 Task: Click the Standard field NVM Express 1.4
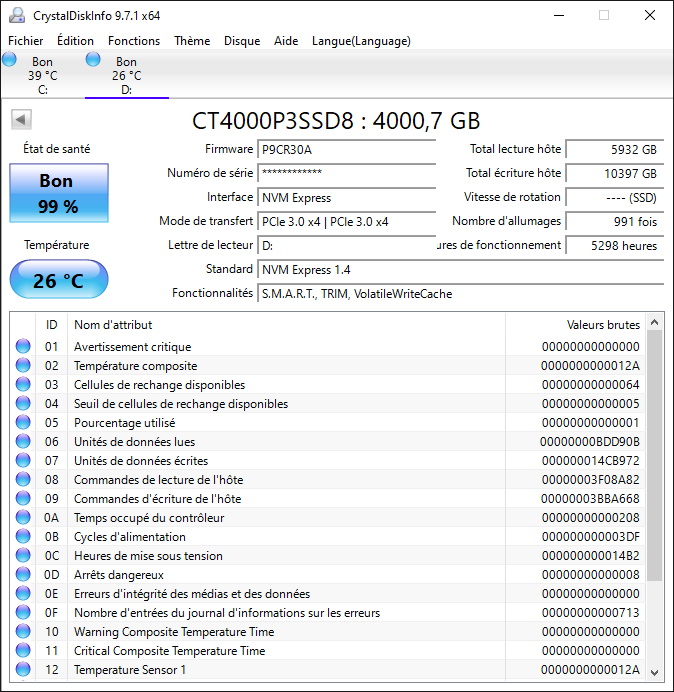tap(461, 270)
